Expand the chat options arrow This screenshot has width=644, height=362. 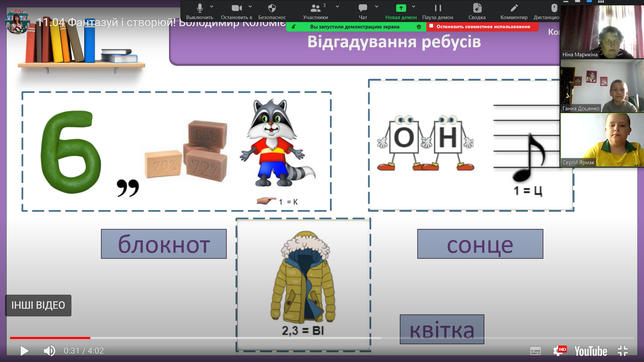[377, 7]
